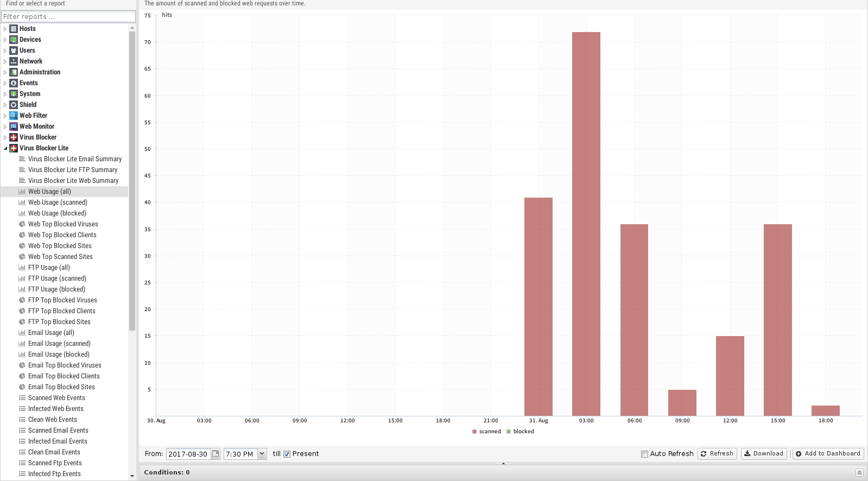Click the pie chart icon beside Web Top Blocked Viruses
The height and width of the screenshot is (481, 868).
click(x=22, y=224)
